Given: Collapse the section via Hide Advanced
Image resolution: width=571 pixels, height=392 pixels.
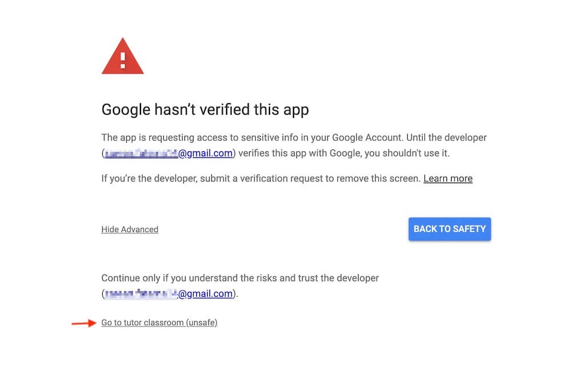Looking at the screenshot, I should click(130, 229).
